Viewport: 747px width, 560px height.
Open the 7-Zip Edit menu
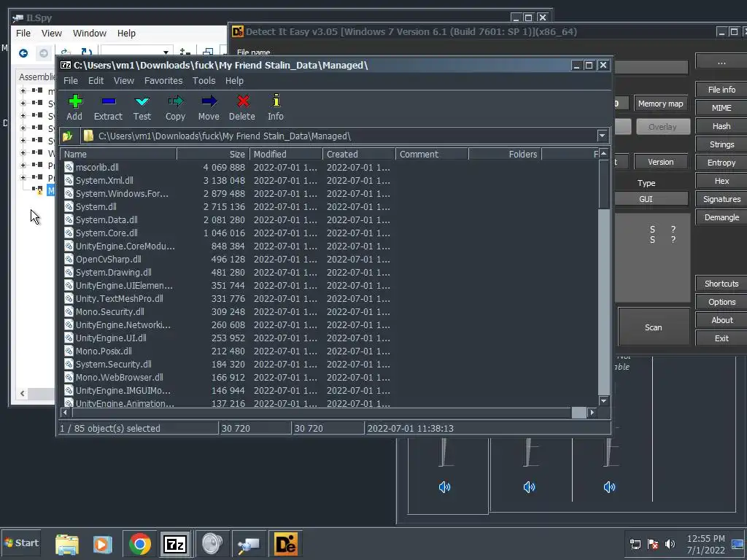(x=96, y=80)
